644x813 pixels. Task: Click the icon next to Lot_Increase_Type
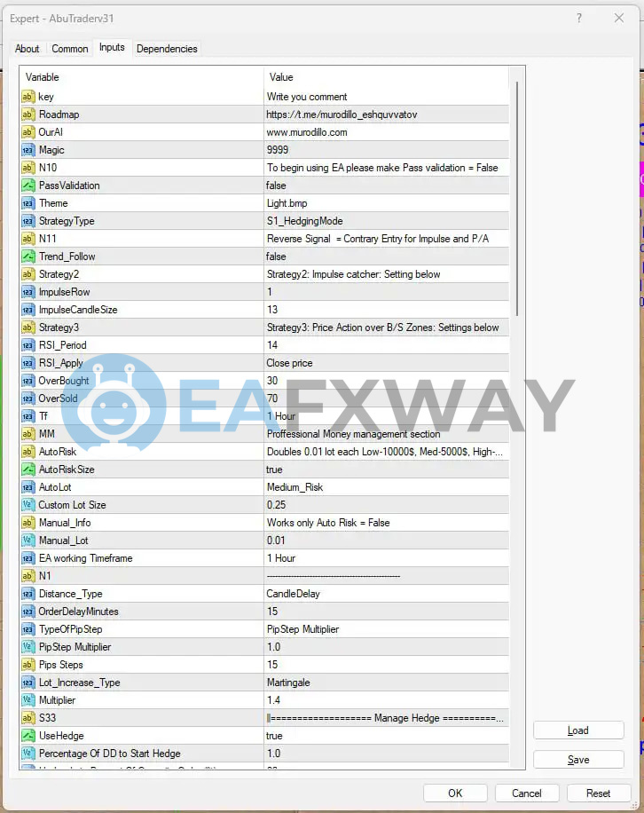(x=28, y=683)
